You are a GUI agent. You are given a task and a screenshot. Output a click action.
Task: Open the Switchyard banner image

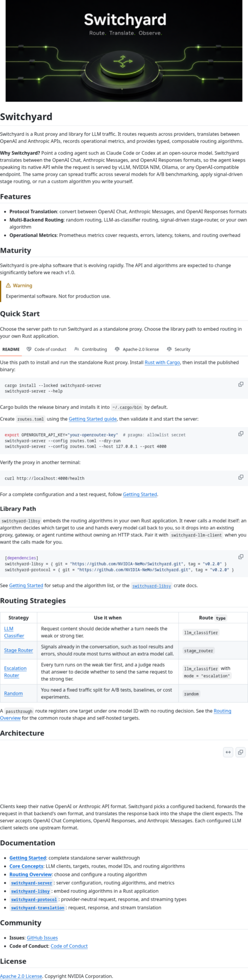(x=124, y=51)
